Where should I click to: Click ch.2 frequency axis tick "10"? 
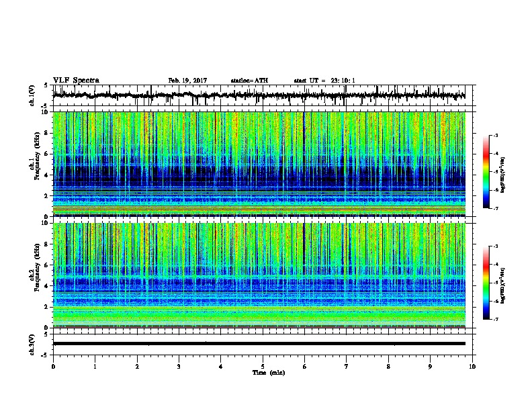tap(46, 223)
